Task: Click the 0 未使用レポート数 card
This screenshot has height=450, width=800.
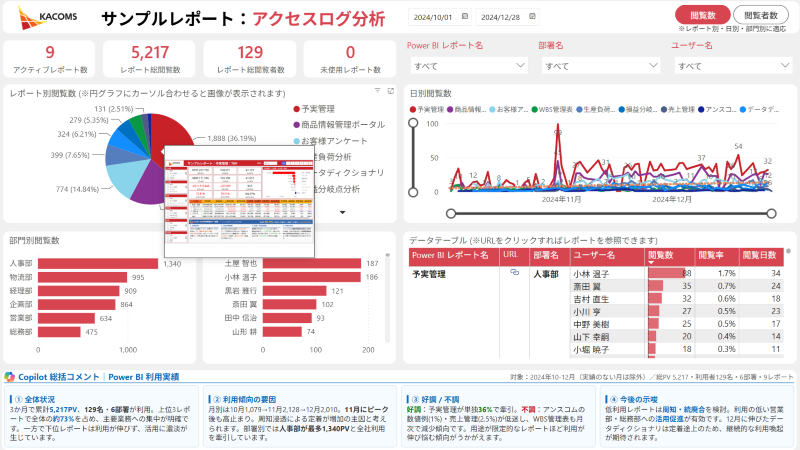Action: [350, 59]
